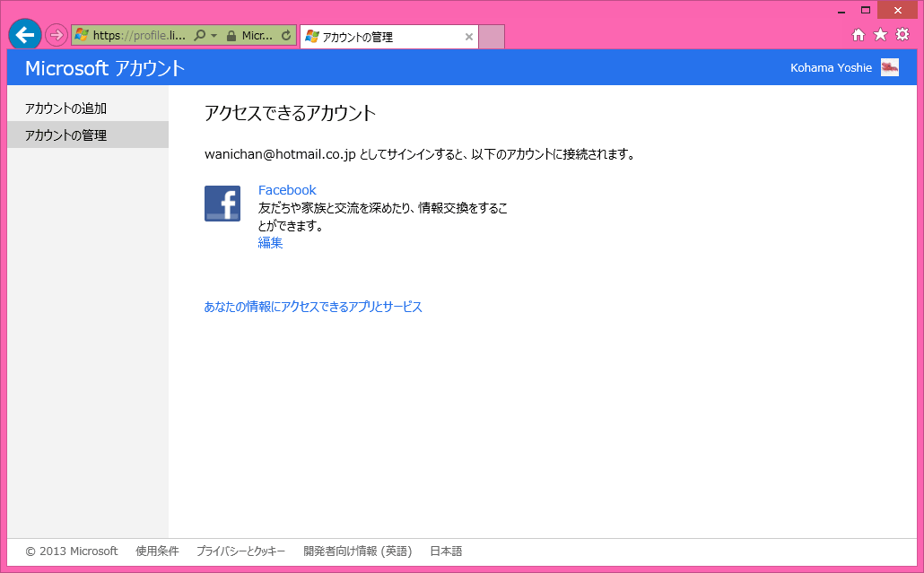Focus the https://profile.li... address field
This screenshot has width=924, height=573.
coord(139,35)
